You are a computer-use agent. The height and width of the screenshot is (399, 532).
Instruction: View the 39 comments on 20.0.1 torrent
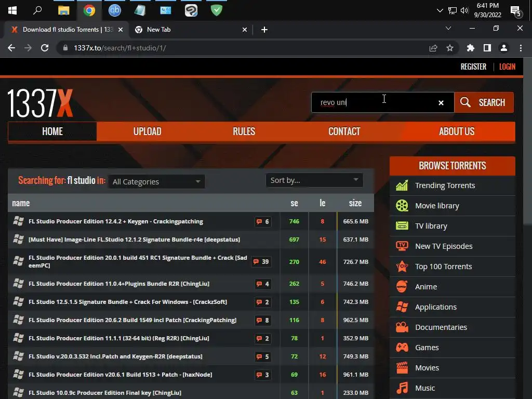[x=261, y=262]
